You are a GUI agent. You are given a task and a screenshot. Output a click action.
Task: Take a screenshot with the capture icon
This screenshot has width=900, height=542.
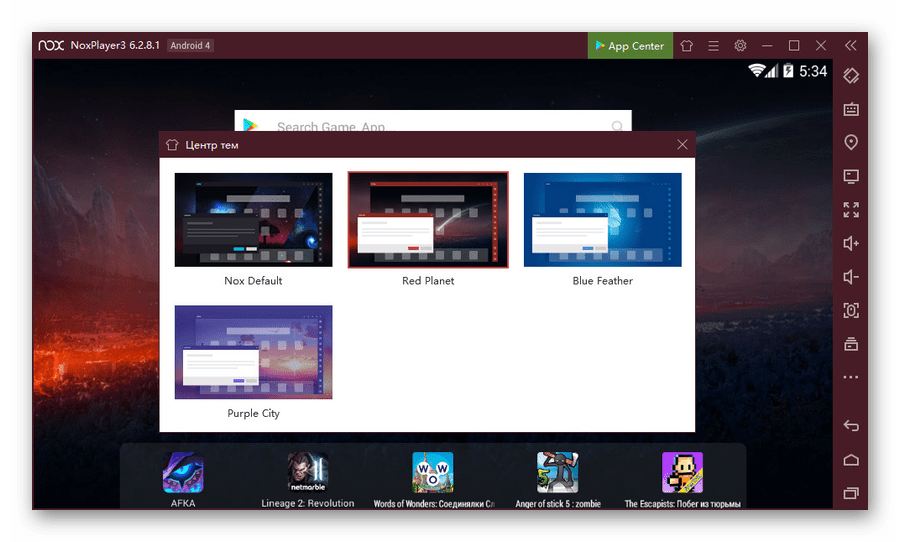click(851, 311)
